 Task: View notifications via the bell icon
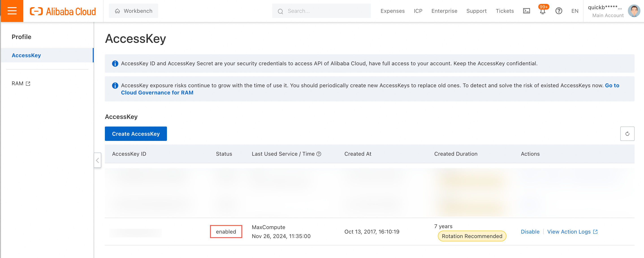point(542,11)
